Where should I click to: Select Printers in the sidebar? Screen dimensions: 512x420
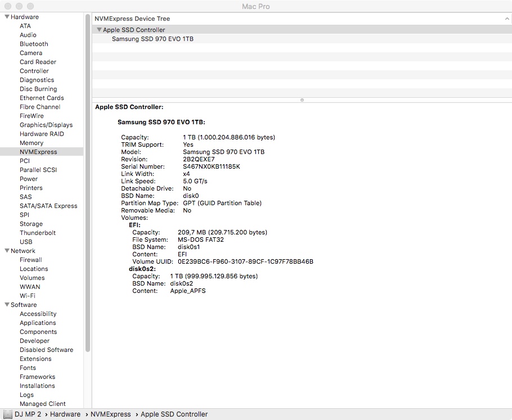coord(31,188)
